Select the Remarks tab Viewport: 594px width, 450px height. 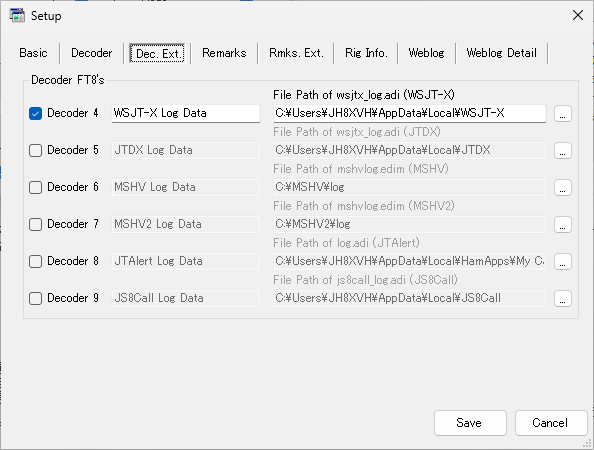click(x=224, y=53)
